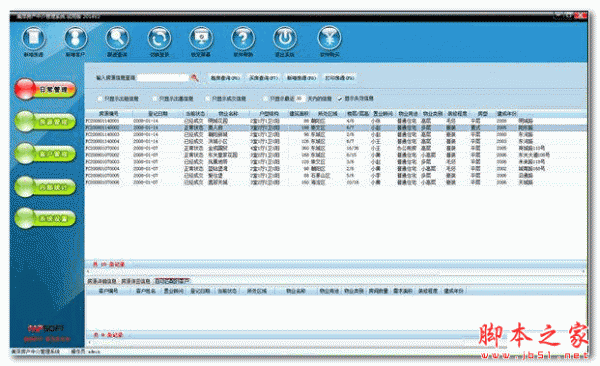Select row FC200801070002 in property list
The height and width of the screenshot is (366, 600).
[x=336, y=155]
